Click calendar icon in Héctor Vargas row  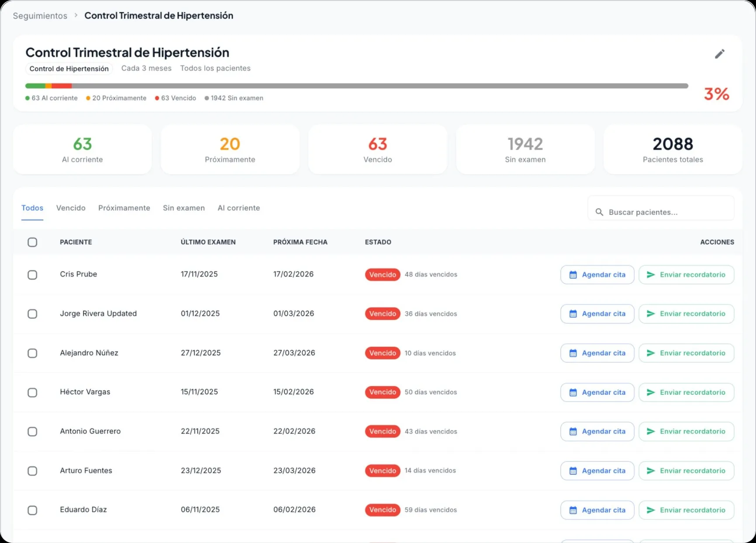point(573,392)
